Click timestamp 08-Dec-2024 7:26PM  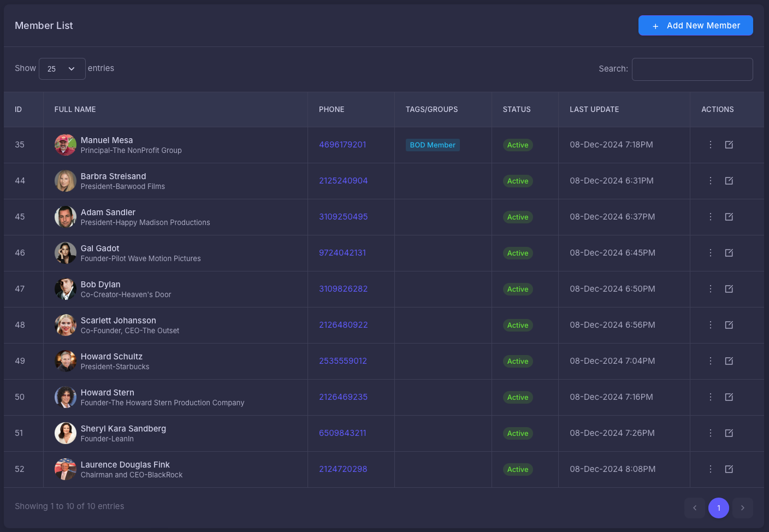[x=612, y=433]
